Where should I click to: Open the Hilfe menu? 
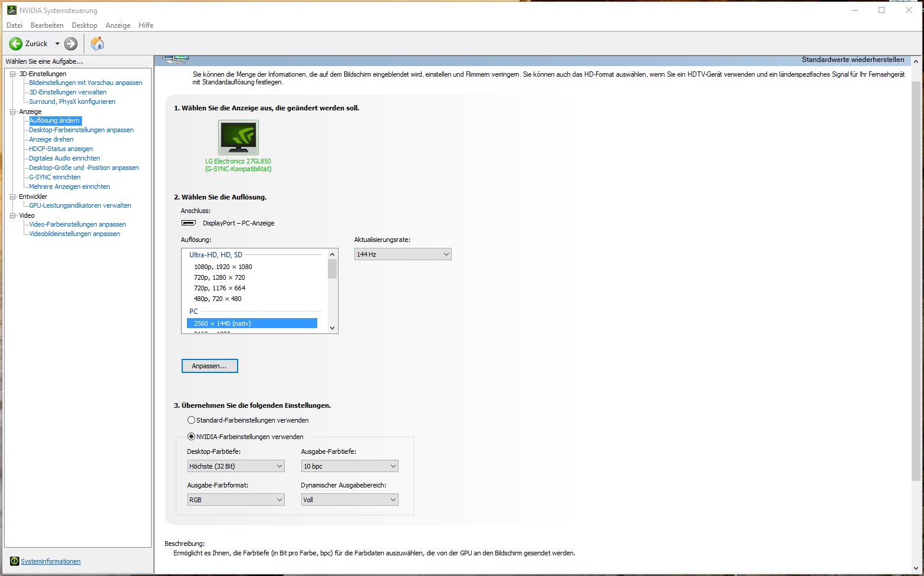click(x=146, y=25)
